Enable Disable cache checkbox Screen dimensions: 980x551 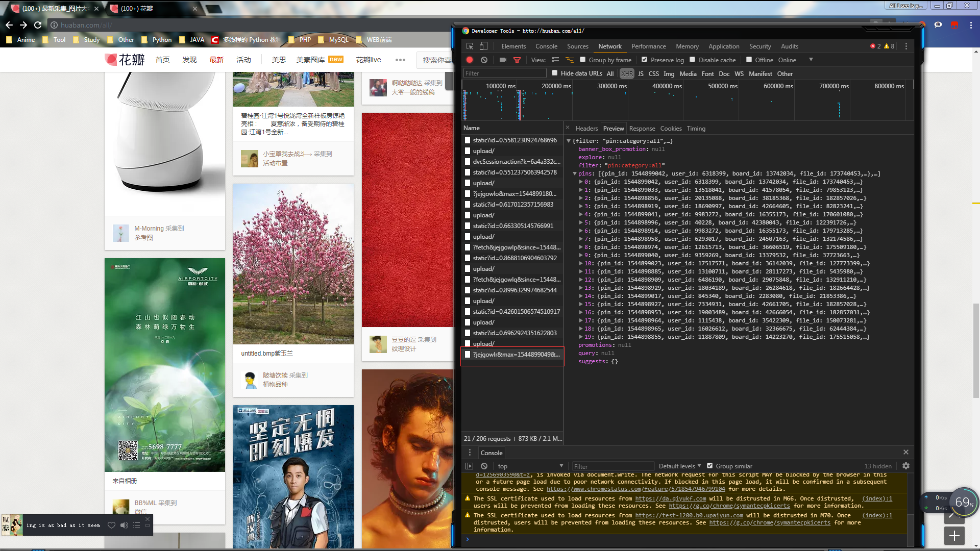693,60
